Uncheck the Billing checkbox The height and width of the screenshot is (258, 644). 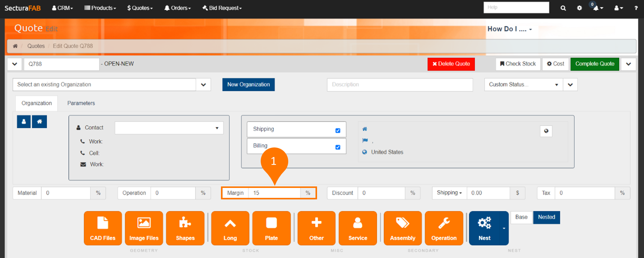coord(338,147)
